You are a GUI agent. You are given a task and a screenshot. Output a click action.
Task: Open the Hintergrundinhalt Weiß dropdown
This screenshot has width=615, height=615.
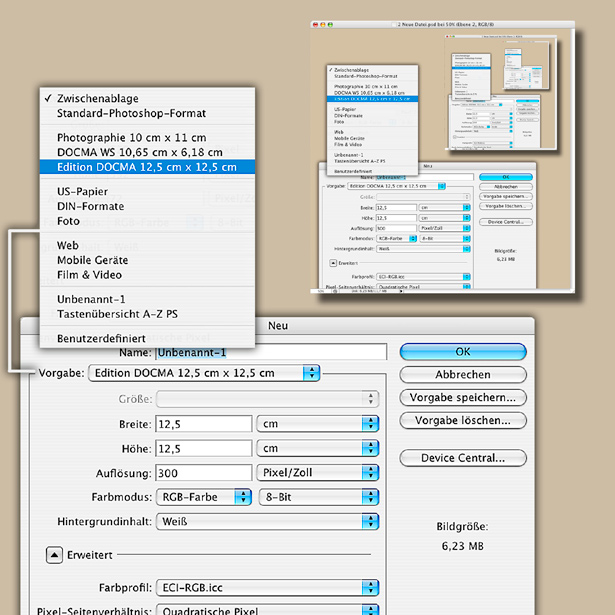267,521
